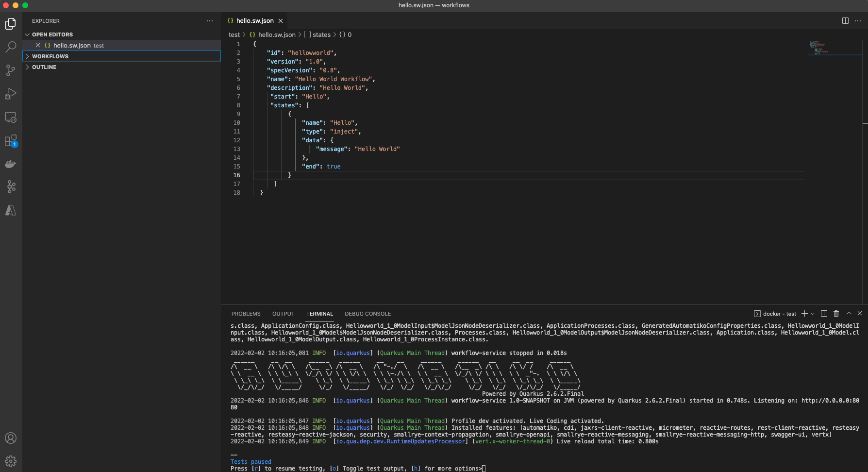Switch to the PROBLEMS panel tab
The height and width of the screenshot is (472, 868).
[246, 314]
